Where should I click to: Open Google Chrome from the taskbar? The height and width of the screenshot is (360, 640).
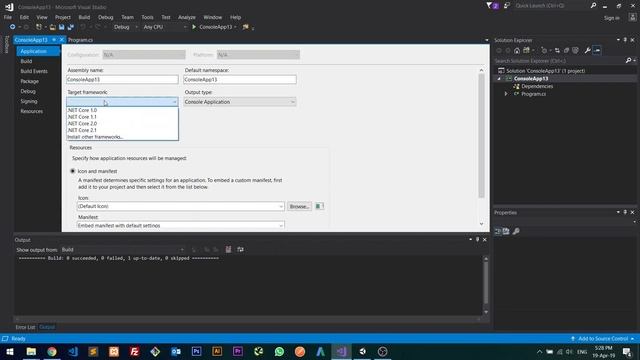point(52,351)
